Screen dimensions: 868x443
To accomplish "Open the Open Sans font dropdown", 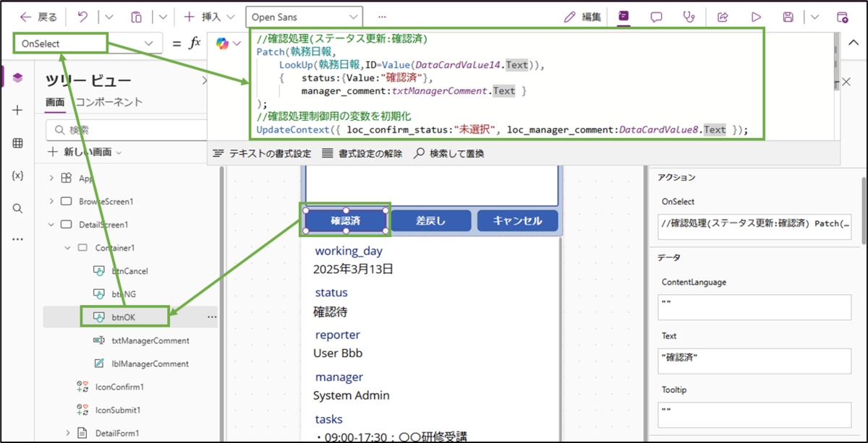I will 304,17.
